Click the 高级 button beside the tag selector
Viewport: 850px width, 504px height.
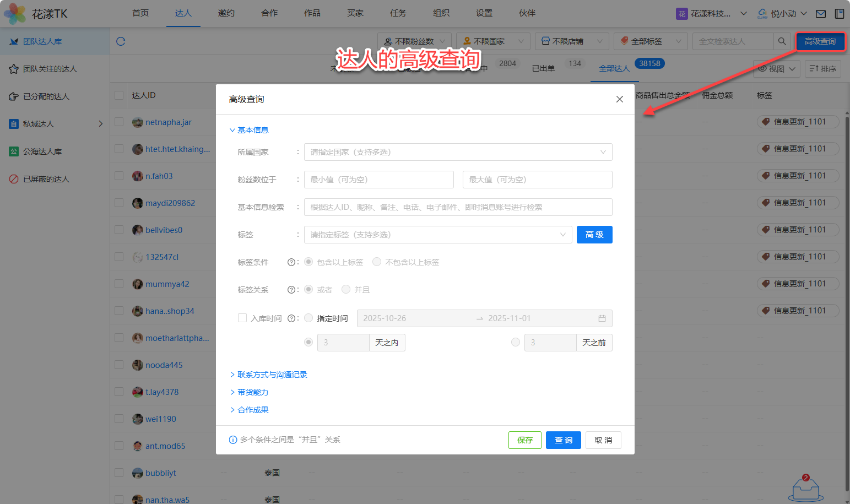[594, 235]
